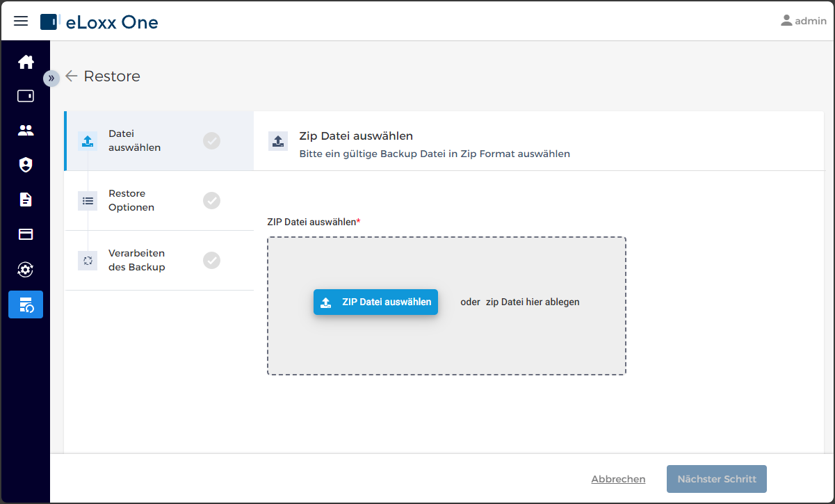Click the 'oder zip Datei hier ablegen' text
This screenshot has width=835, height=504.
pos(520,302)
